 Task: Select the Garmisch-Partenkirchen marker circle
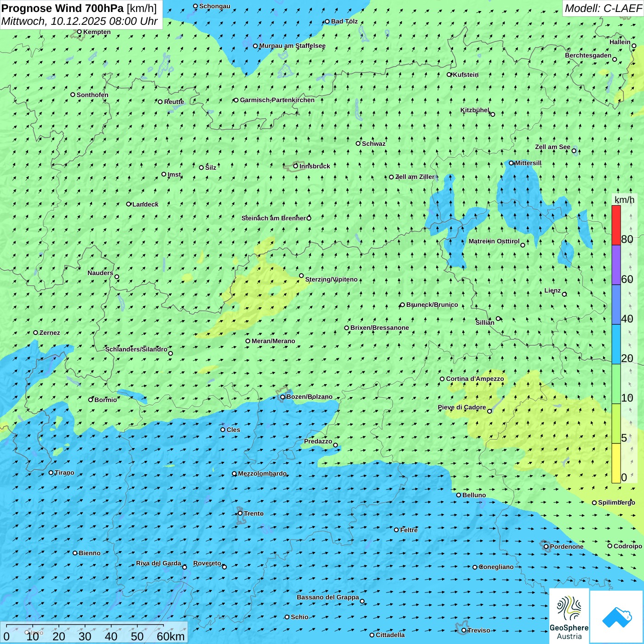click(236, 100)
